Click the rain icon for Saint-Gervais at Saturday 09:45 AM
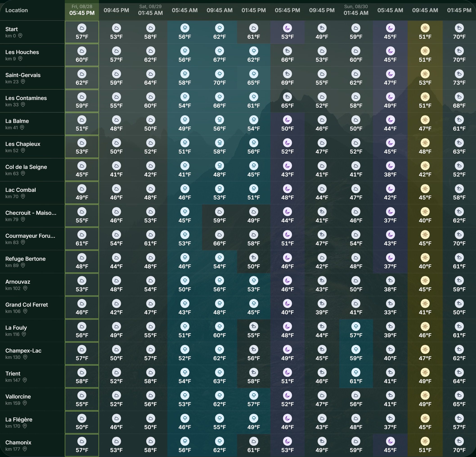 (x=220, y=74)
